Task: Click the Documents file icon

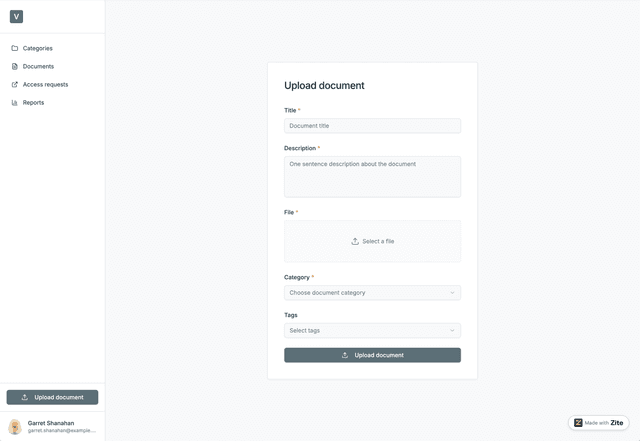Action: click(x=15, y=66)
